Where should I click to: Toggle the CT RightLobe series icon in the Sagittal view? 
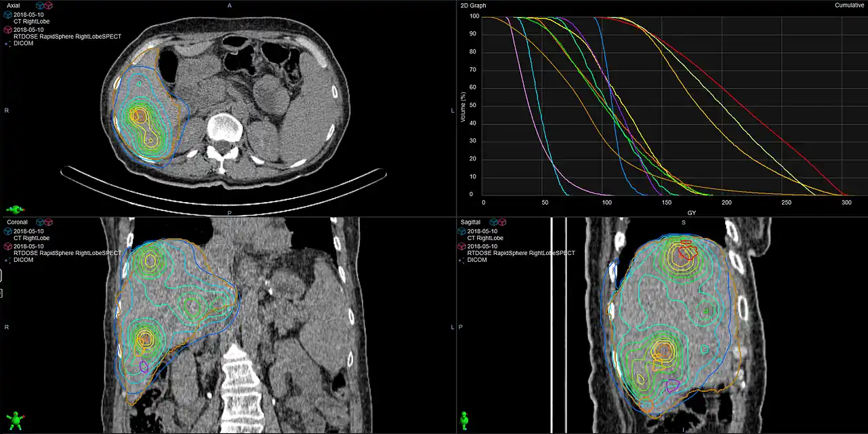[x=461, y=231]
